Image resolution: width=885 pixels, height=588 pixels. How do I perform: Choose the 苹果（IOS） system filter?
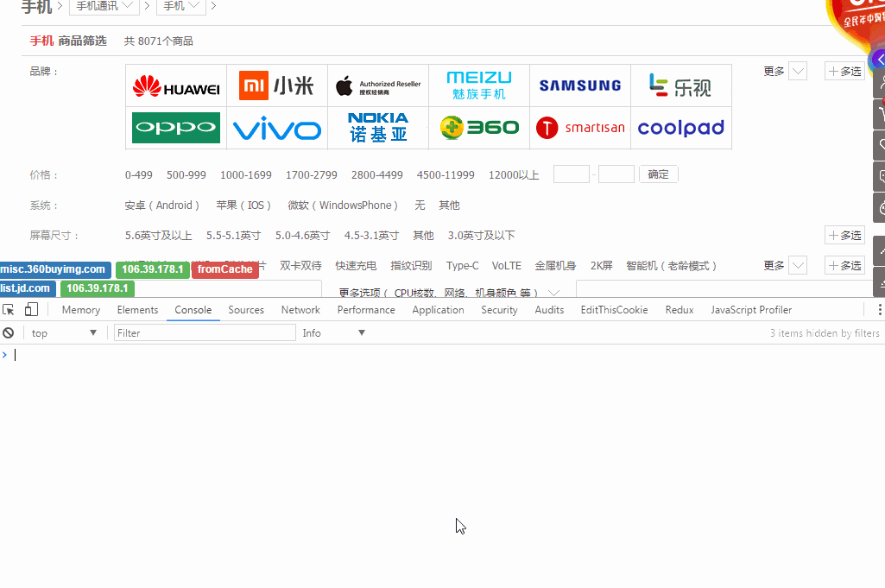pos(243,205)
